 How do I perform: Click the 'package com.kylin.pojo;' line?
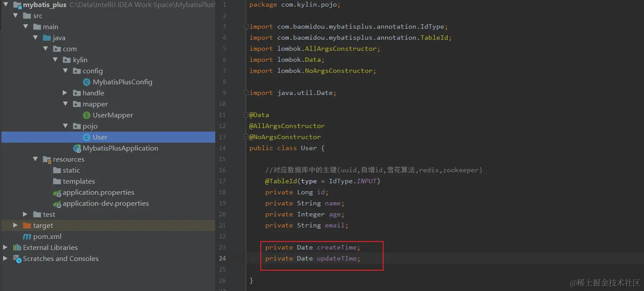[295, 5]
